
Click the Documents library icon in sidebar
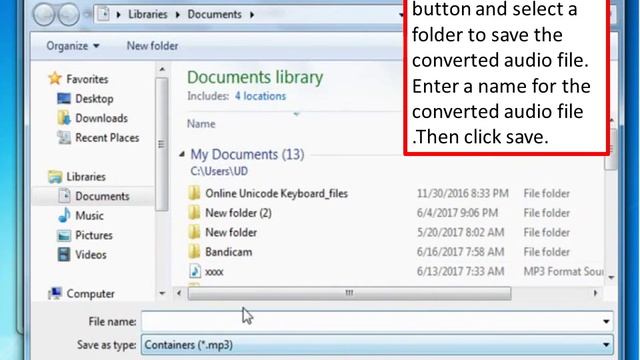click(64, 196)
